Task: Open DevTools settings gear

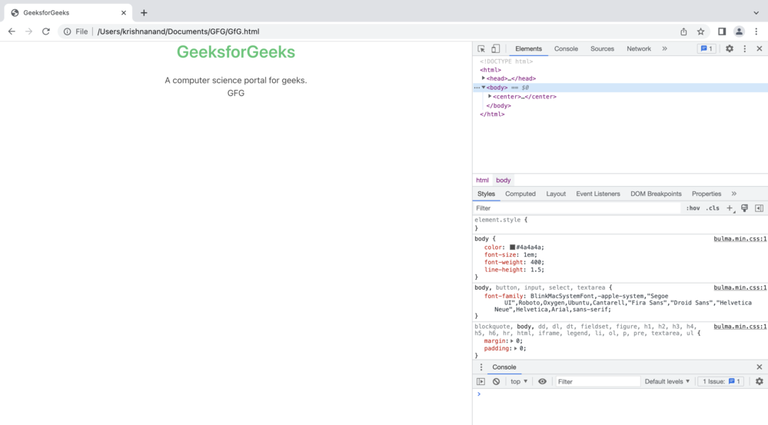Action: click(729, 48)
